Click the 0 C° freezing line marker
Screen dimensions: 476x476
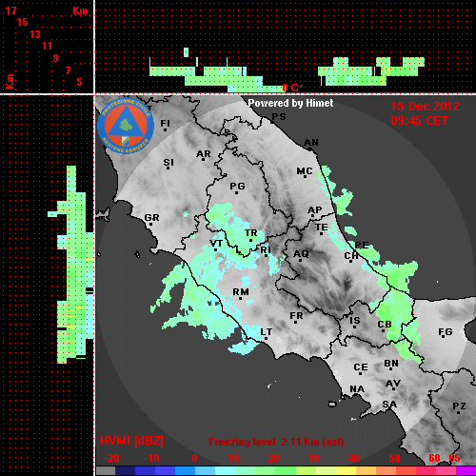(292, 88)
